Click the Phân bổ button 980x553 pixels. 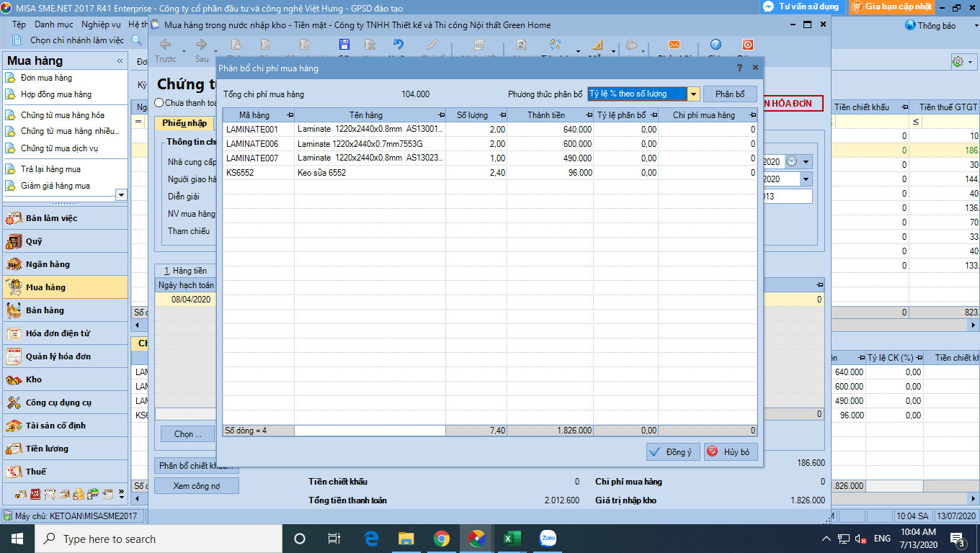[x=730, y=94]
